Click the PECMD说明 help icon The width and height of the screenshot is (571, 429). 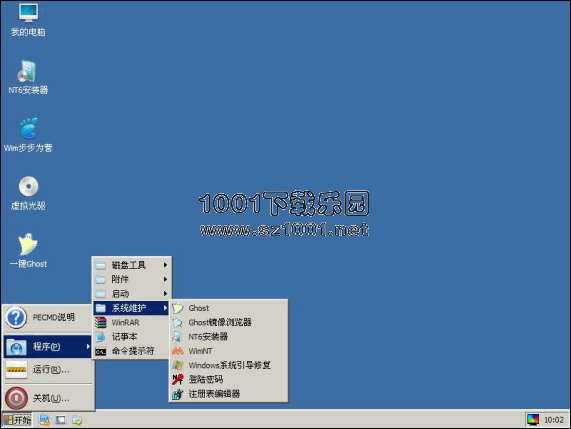tap(16, 318)
